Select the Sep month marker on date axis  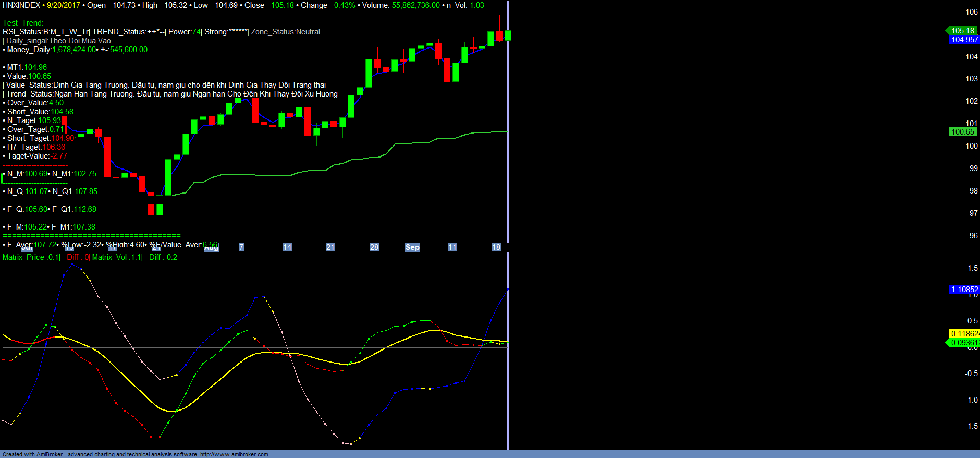[412, 247]
